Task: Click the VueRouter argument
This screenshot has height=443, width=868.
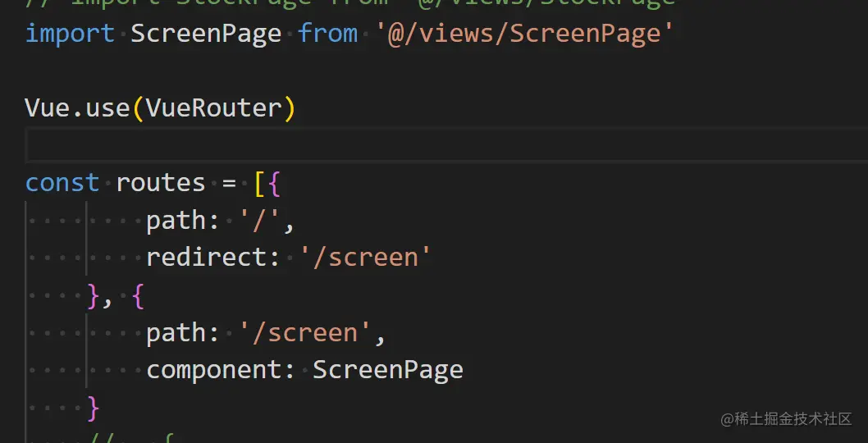Action: tap(213, 108)
